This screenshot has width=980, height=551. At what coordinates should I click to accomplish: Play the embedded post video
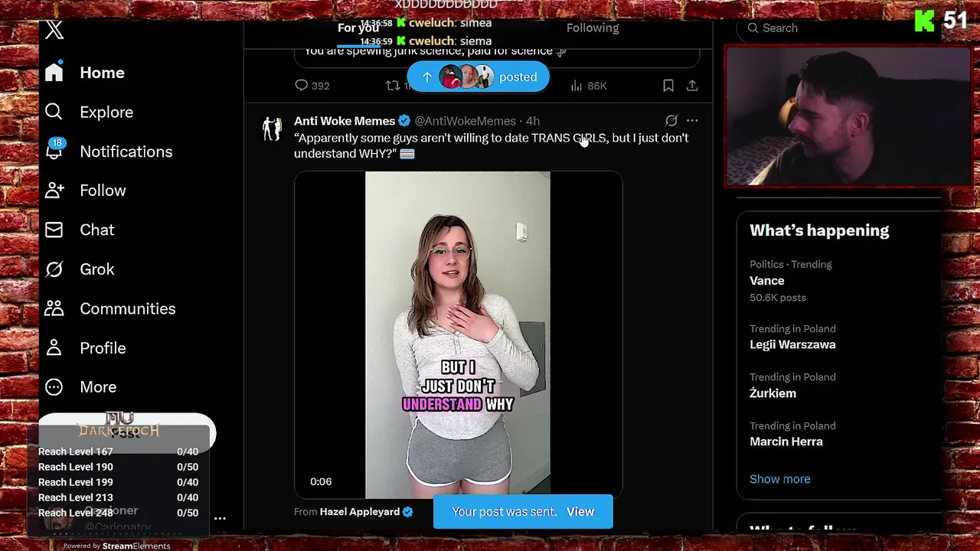(x=458, y=334)
